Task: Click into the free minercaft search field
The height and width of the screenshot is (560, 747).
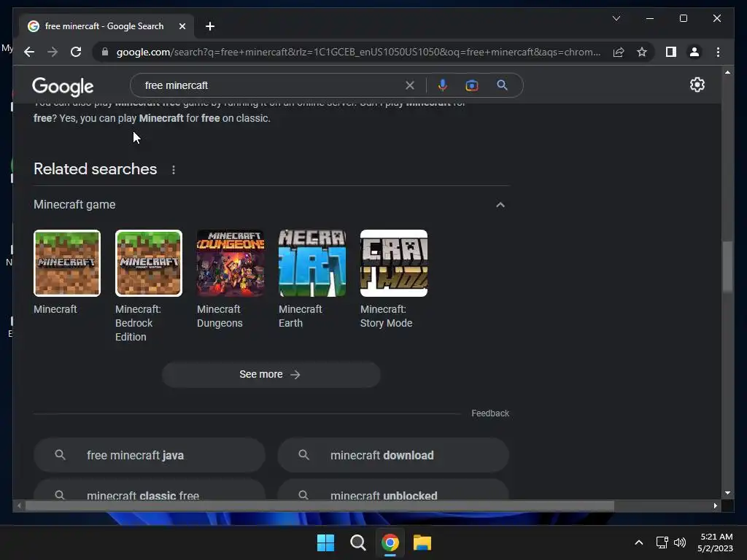Action: click(x=271, y=85)
